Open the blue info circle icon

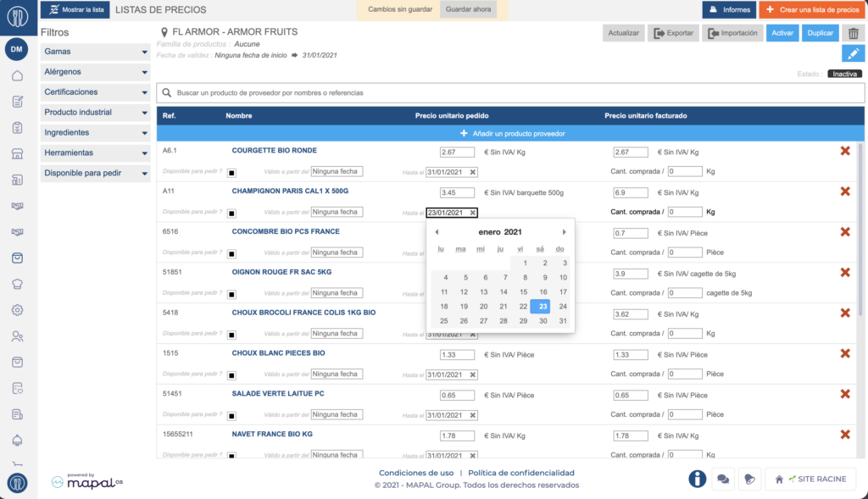pos(697,479)
